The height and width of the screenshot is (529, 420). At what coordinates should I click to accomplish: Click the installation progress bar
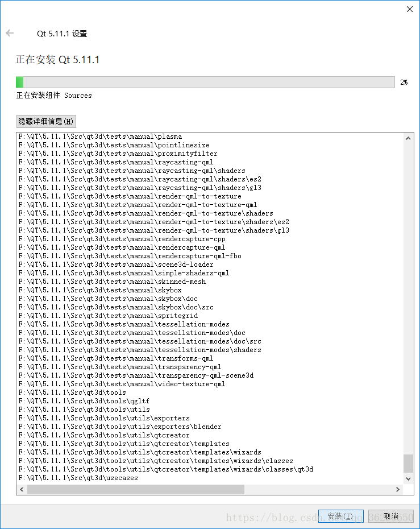tap(205, 82)
